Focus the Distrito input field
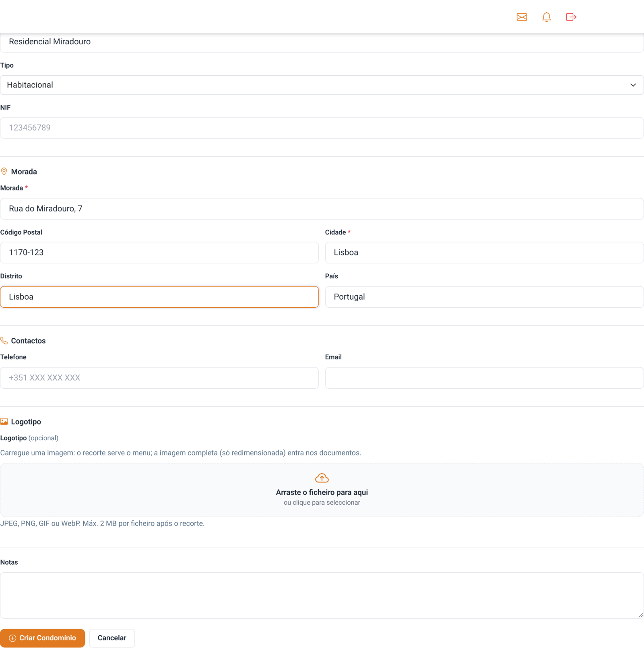Screen dimensions: 644x648 159,297
